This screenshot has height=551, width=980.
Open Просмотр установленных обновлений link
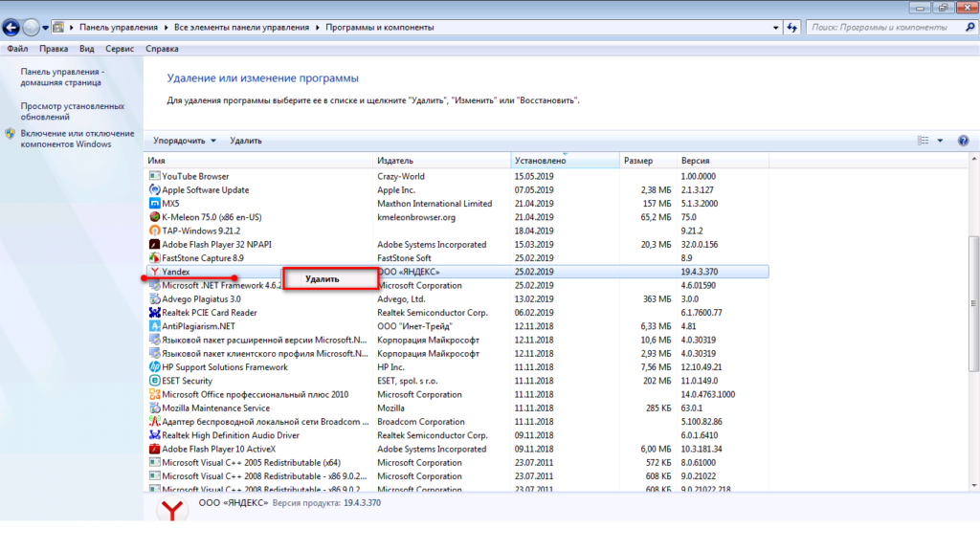click(73, 111)
